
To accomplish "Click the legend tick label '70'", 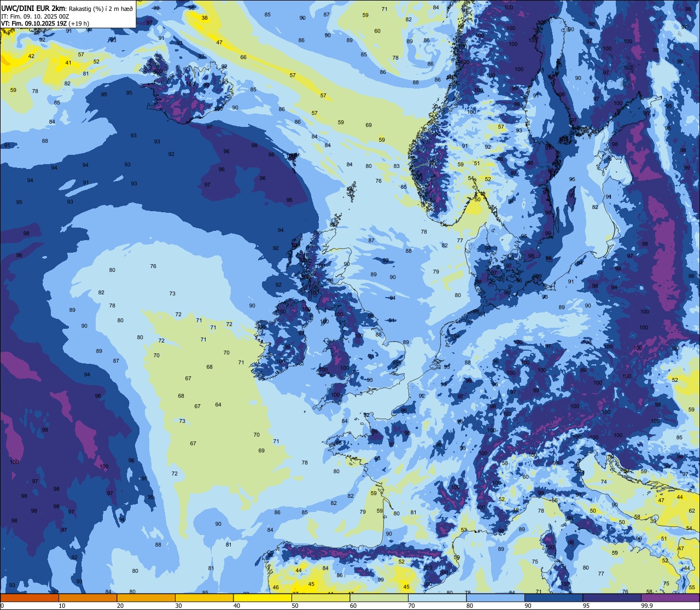I will [x=411, y=606].
